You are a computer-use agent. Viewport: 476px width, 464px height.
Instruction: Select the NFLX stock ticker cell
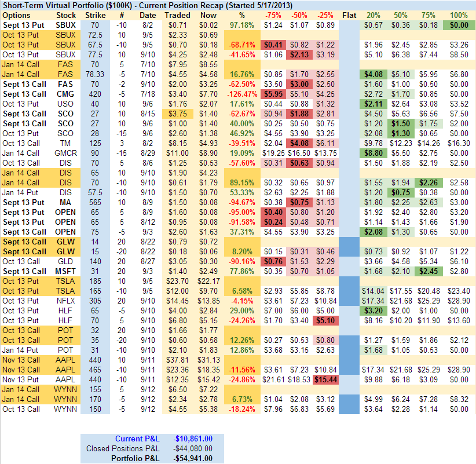(66, 301)
